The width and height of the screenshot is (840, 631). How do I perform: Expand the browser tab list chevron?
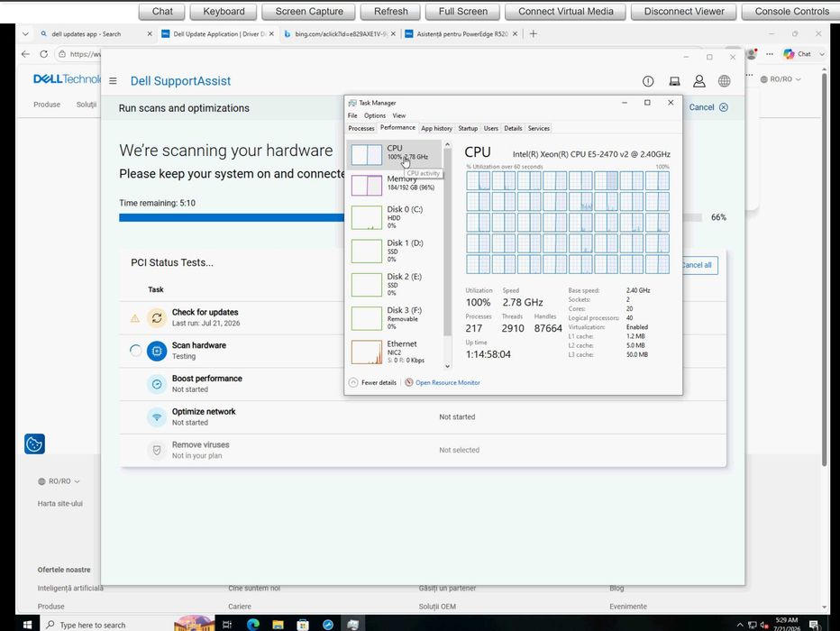(25, 33)
